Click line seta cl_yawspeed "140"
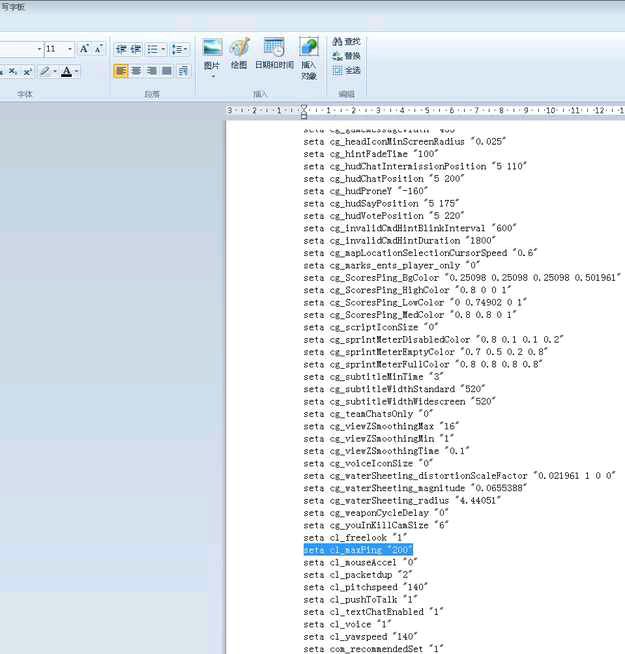The image size is (625, 654). coord(360,636)
